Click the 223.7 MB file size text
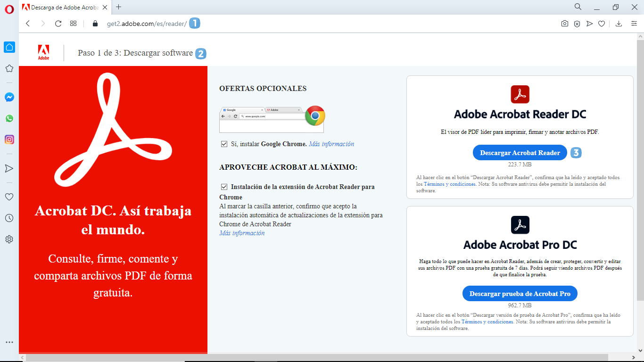644x362 pixels. point(520,165)
